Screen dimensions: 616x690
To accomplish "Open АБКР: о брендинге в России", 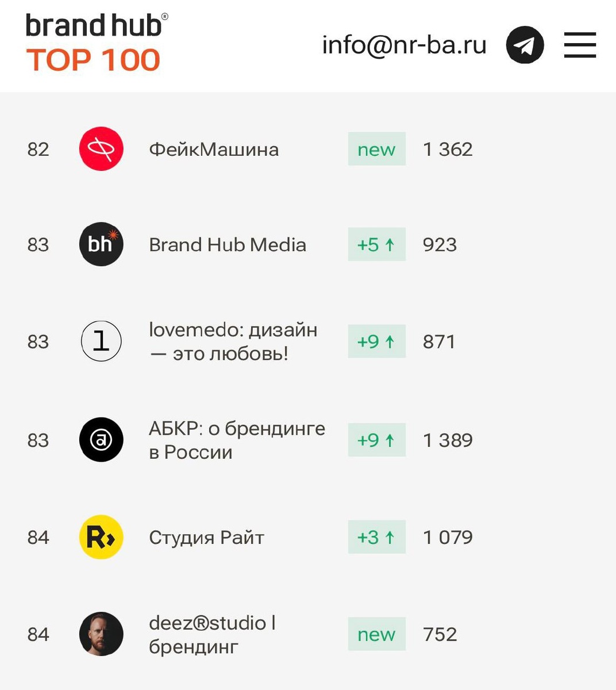I will click(x=237, y=440).
